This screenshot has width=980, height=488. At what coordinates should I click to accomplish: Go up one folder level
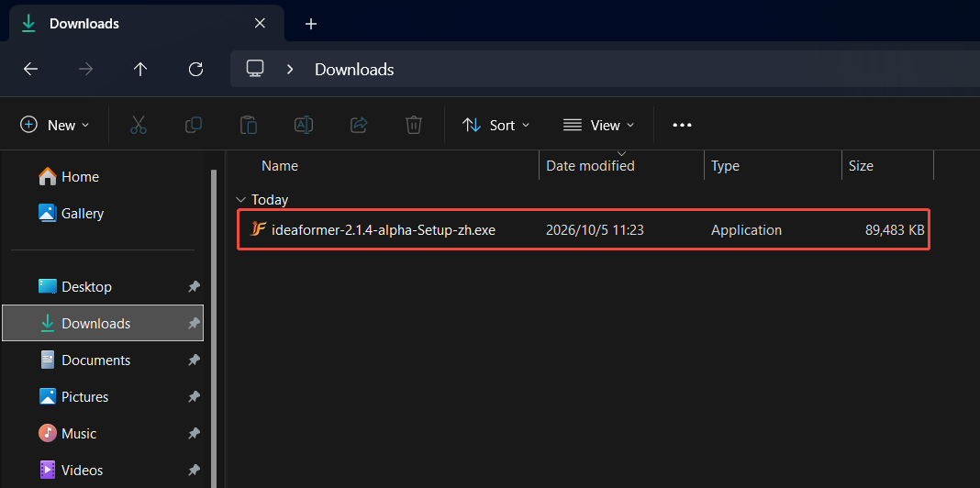pyautogui.click(x=140, y=70)
